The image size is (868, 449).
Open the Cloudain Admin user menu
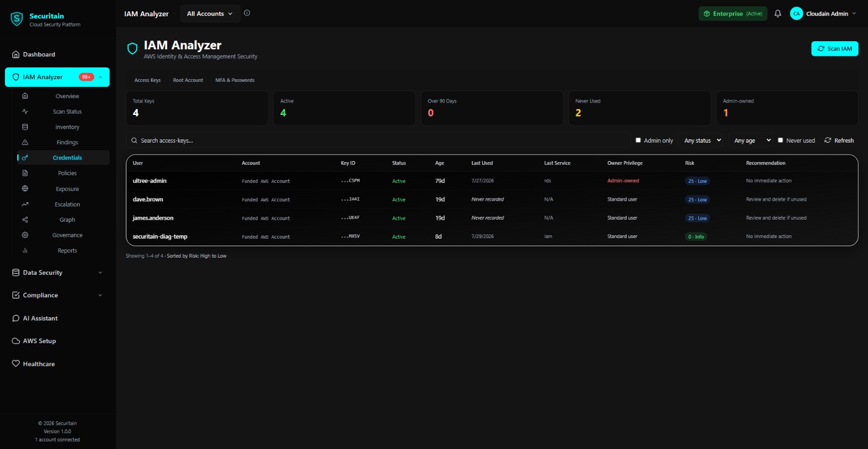pos(824,14)
